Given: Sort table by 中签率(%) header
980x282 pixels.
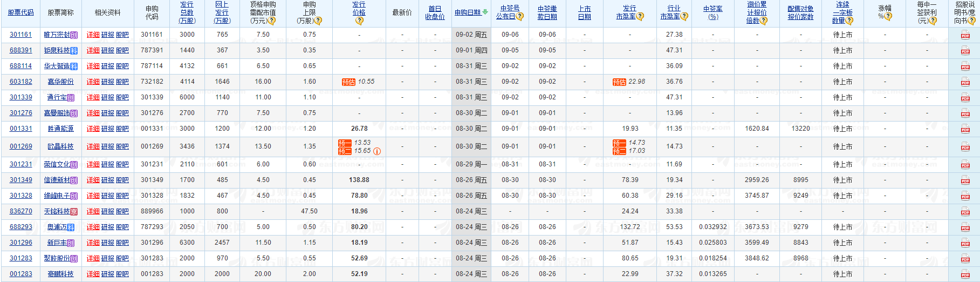Looking at the screenshot, I should click(713, 12).
